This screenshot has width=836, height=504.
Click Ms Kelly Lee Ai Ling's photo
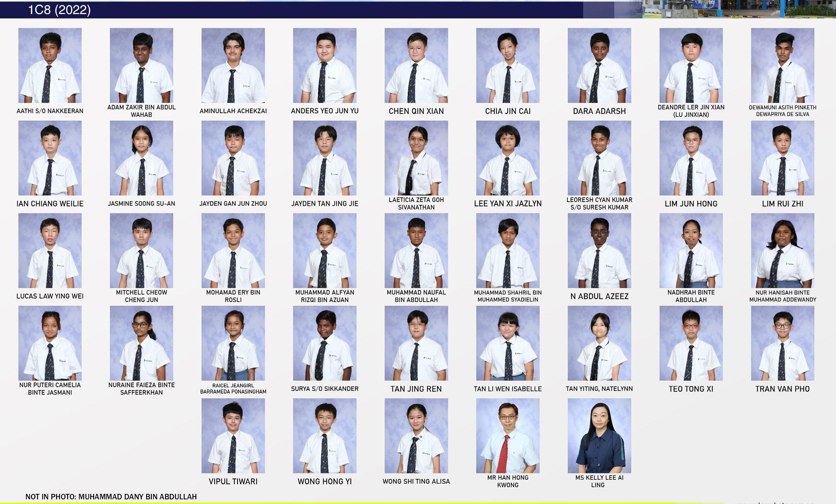click(x=599, y=436)
